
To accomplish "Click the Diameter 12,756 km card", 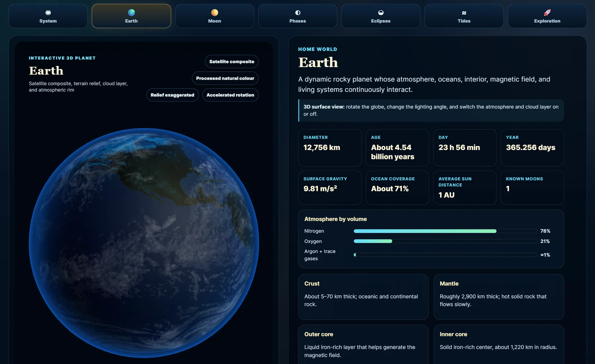I will (x=330, y=148).
